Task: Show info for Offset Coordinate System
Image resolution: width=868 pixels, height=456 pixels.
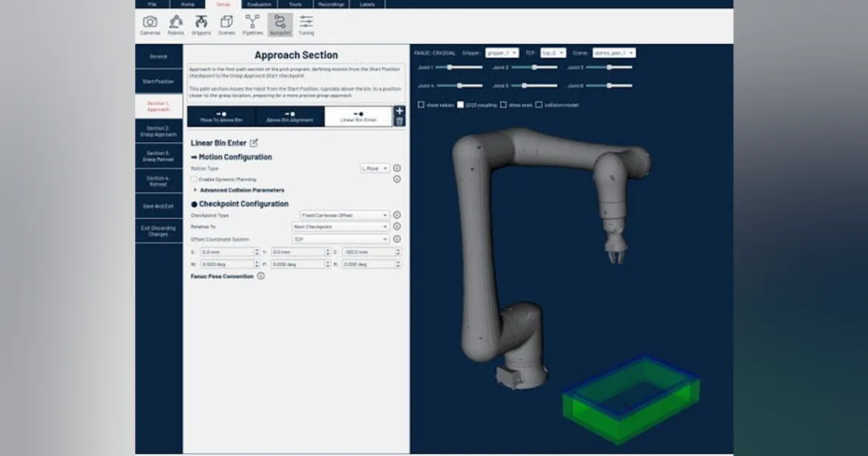Action: [x=397, y=239]
